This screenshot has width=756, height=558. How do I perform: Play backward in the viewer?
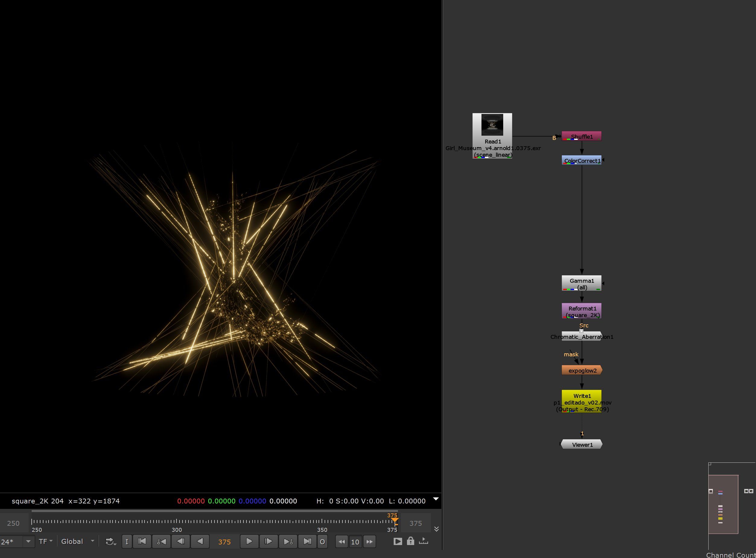coord(200,541)
